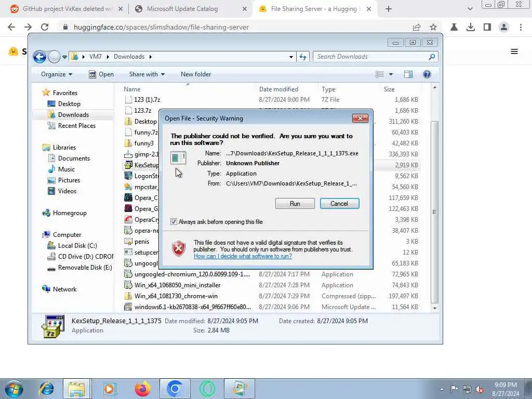
Task: Sort files by the Date modified column
Action: pyautogui.click(x=278, y=89)
